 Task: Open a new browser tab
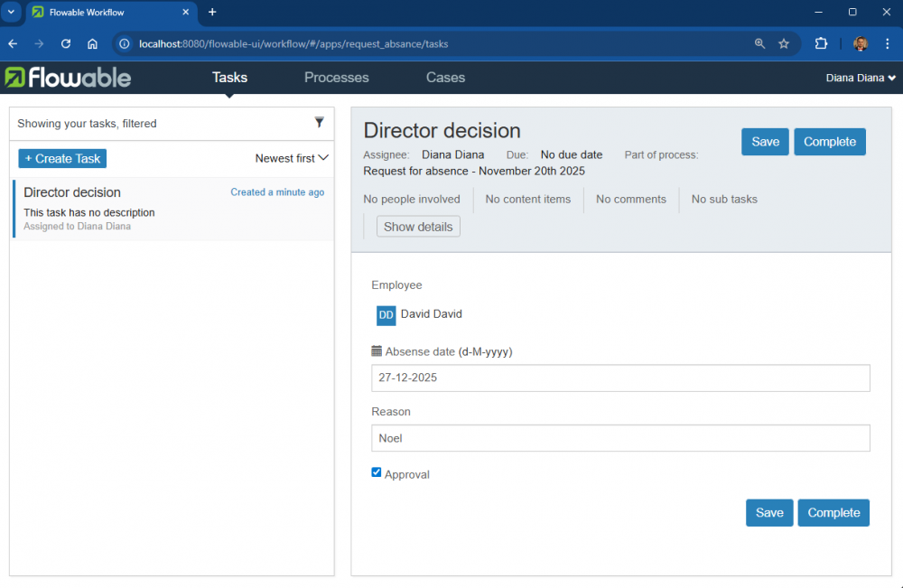tap(212, 13)
